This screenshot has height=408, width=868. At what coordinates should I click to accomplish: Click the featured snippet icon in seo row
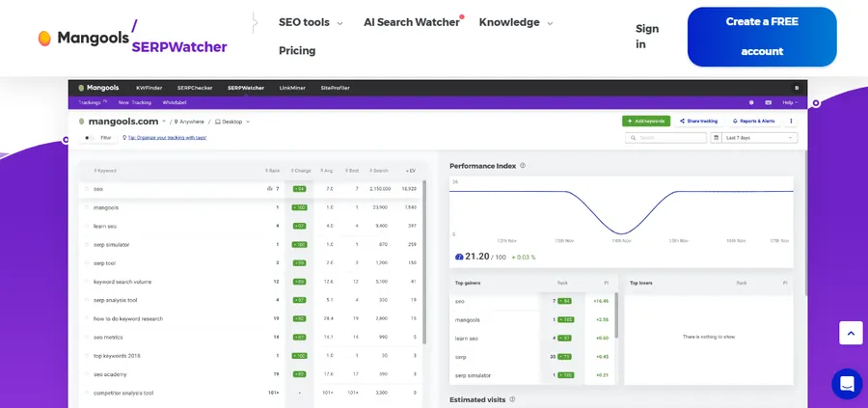[270, 189]
